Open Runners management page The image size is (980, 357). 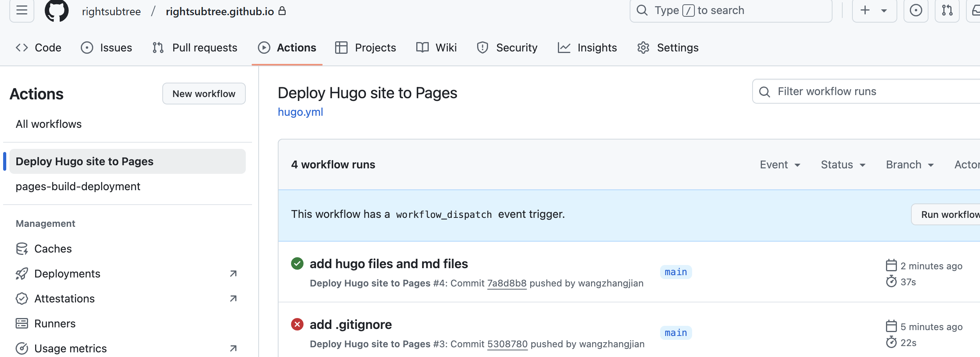[55, 323]
